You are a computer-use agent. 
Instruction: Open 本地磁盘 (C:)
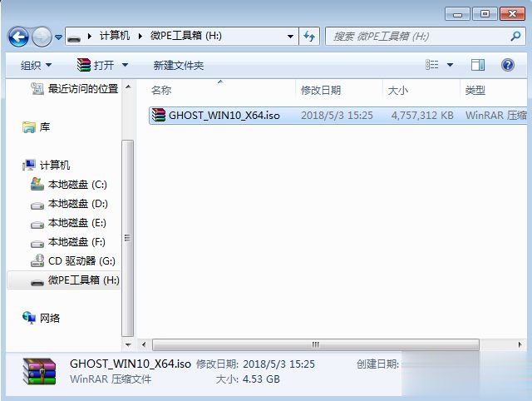point(77,185)
